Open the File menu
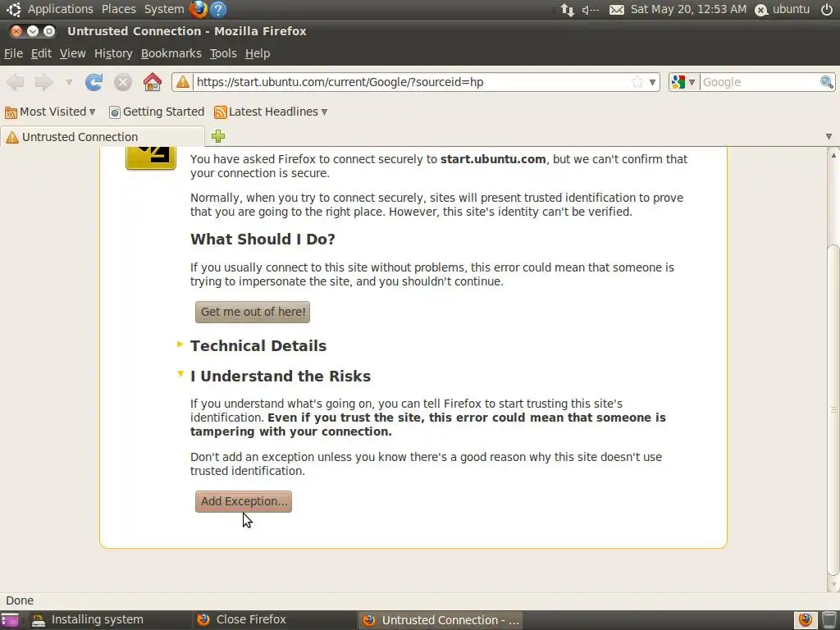This screenshot has width=840, height=630. tap(13, 53)
